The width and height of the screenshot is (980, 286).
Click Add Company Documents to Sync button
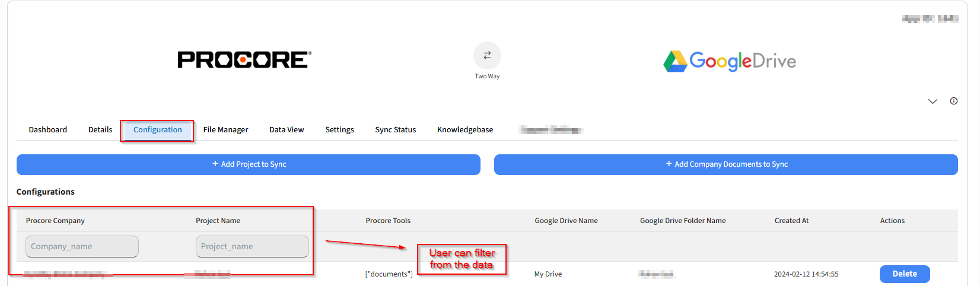pos(726,164)
